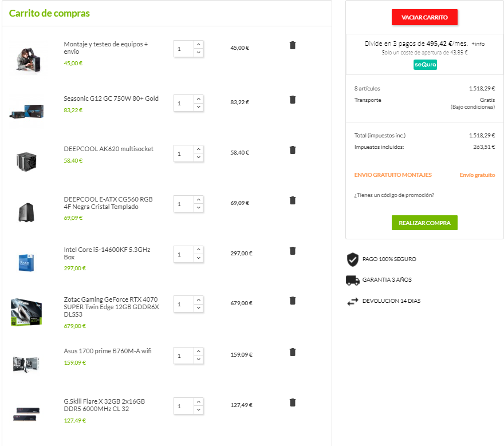Increase Zotac RTX 4070 SUPER quantity
Screen dimensions: 504x446
pyautogui.click(x=199, y=300)
